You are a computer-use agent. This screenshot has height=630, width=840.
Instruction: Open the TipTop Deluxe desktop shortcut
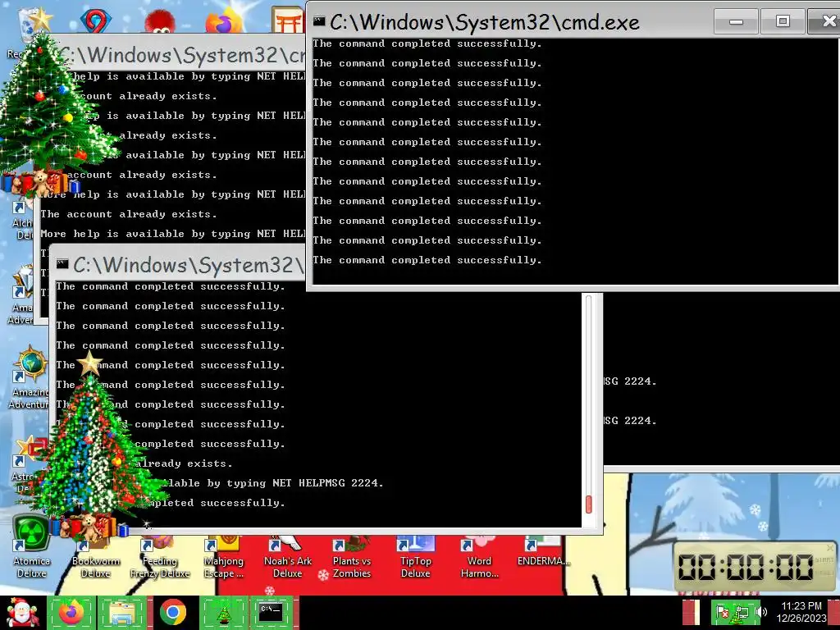415,558
